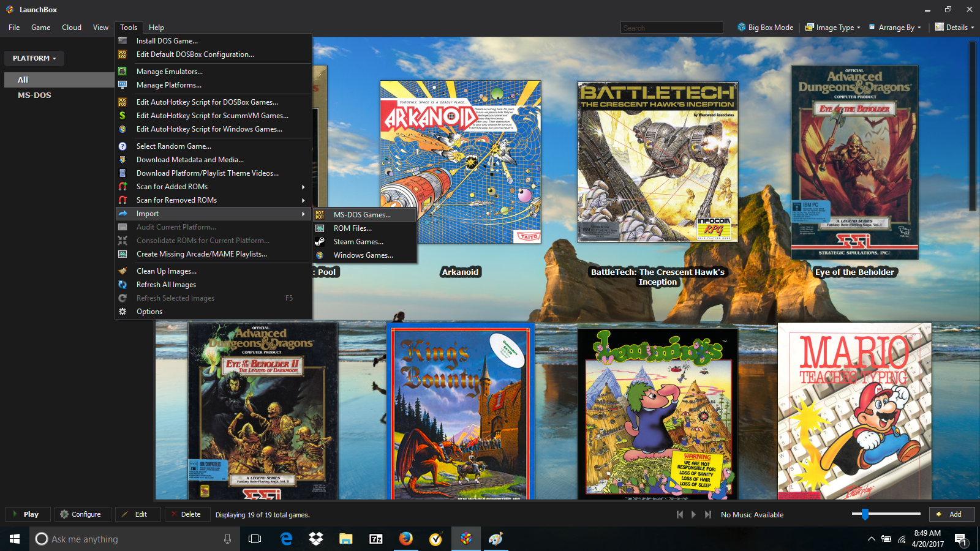
Task: Open Microsoft Edge from the taskbar
Action: pos(286,539)
